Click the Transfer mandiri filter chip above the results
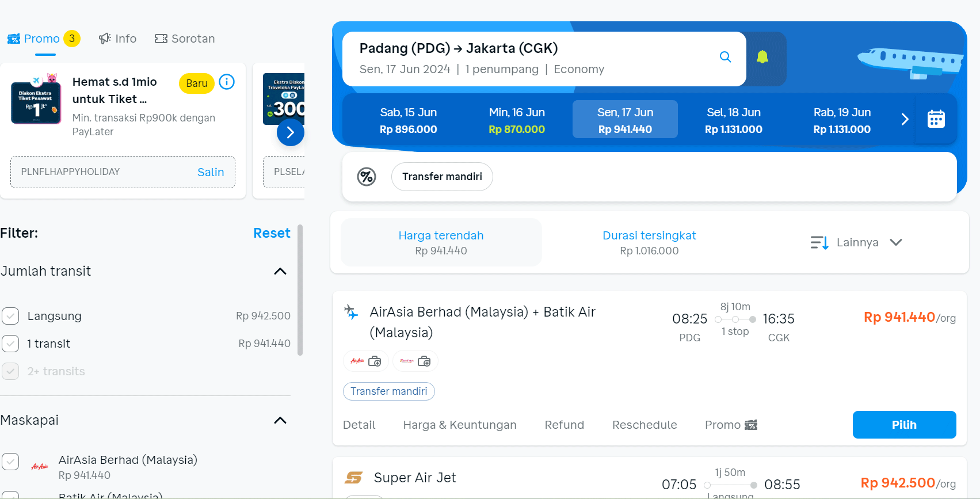The image size is (980, 499). 442,177
